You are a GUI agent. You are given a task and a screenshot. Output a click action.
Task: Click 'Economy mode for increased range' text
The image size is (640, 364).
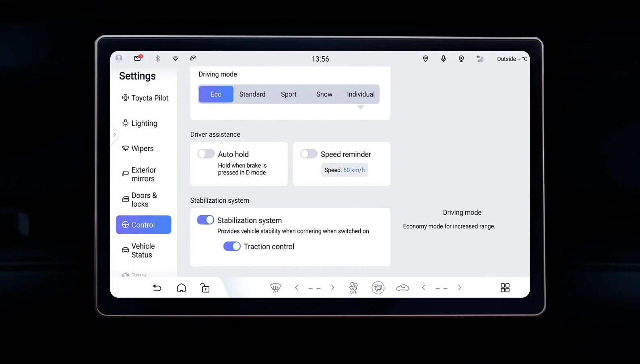point(449,226)
